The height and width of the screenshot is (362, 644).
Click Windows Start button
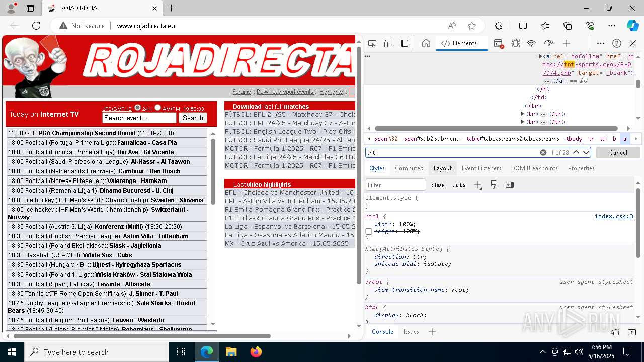(12, 352)
